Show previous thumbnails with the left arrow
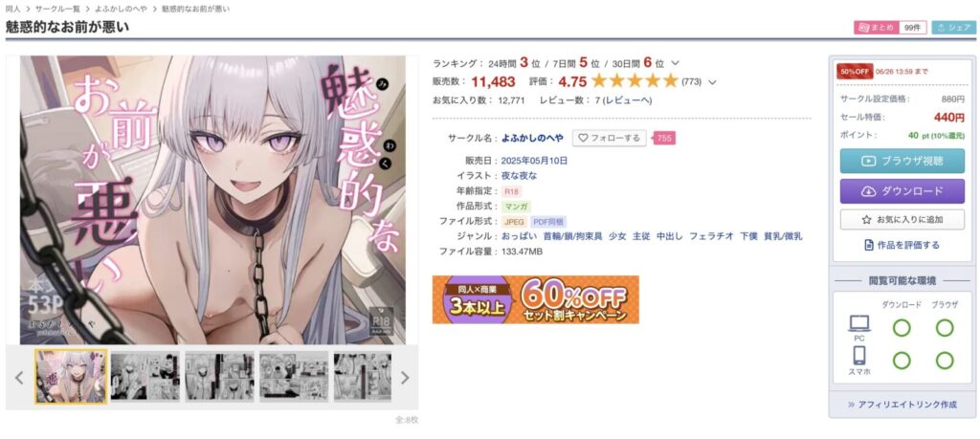The height and width of the screenshot is (439, 980). (19, 377)
